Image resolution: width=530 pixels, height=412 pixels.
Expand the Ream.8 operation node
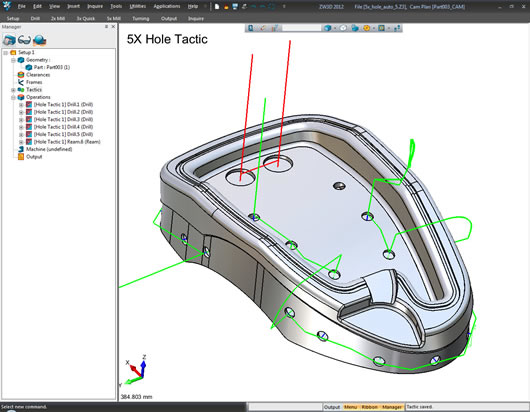[21, 142]
